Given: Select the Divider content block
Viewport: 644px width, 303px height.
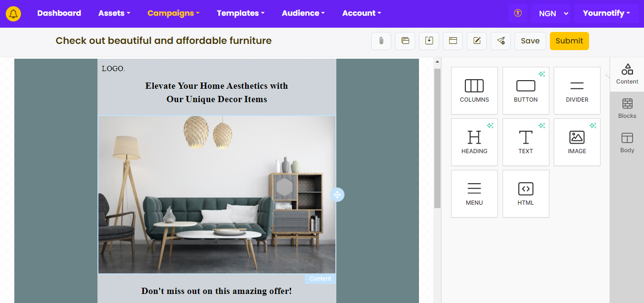Looking at the screenshot, I should coord(577,91).
